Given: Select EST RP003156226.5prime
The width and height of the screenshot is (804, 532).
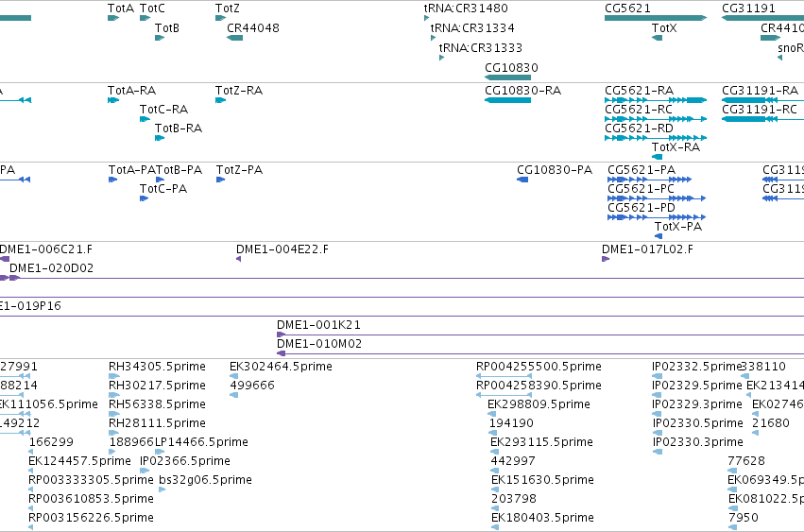Looking at the screenshot, I should [x=91, y=518].
